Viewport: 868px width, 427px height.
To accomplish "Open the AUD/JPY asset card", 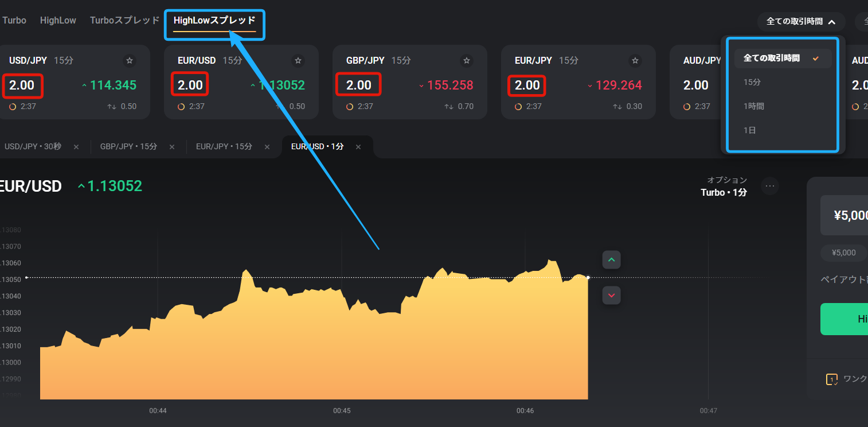I will (x=695, y=82).
